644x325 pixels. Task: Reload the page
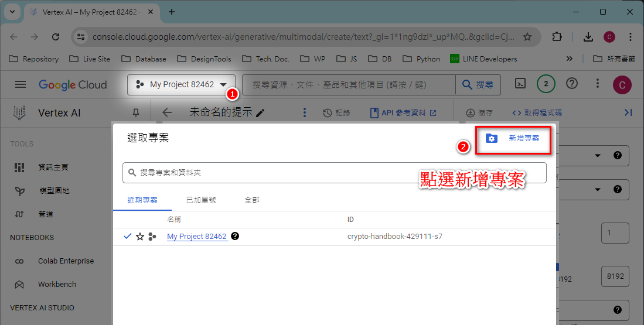56,37
